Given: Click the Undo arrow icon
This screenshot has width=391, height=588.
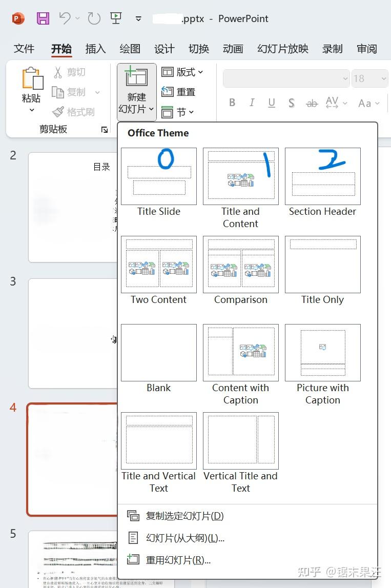Looking at the screenshot, I should 65,18.
